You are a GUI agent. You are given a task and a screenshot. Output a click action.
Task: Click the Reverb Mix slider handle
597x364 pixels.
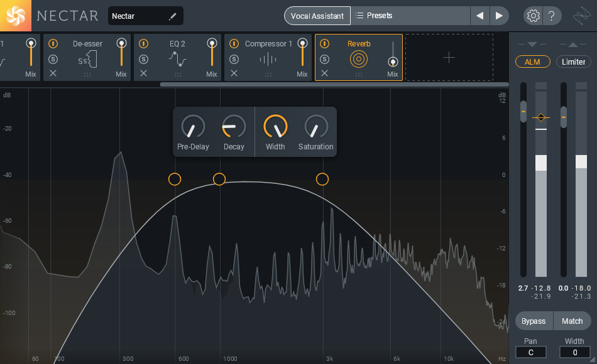(x=393, y=62)
